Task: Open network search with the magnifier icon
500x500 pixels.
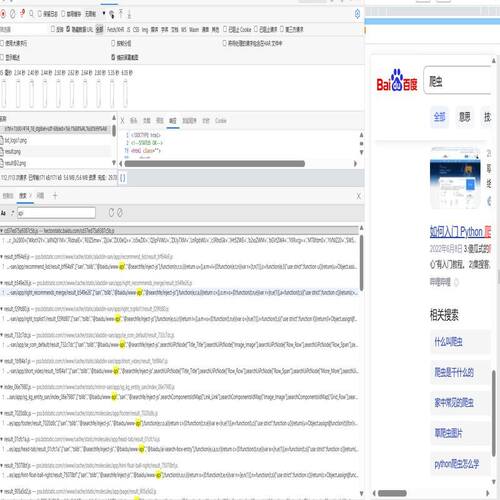Action: point(31,14)
